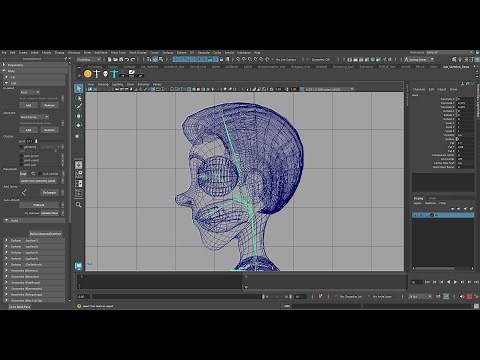Jump to end of playback range
Image resolution: width=480 pixels, height=360 pixels.
[x=476, y=282]
